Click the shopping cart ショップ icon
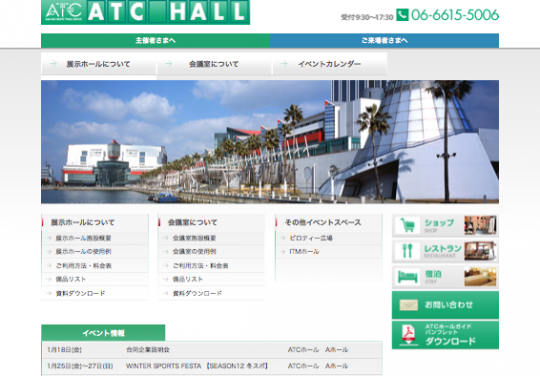Screen dimensions: 540x376 click(x=407, y=226)
